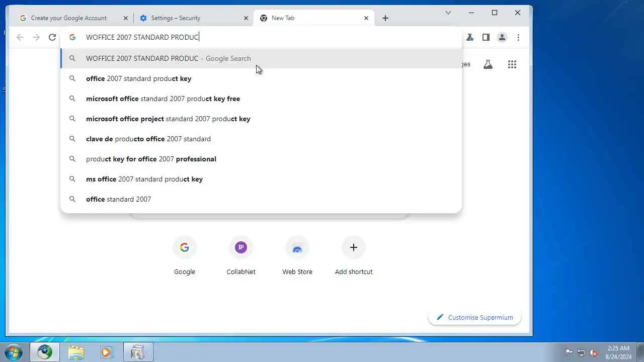This screenshot has width=644, height=362.
Task: Click the forward navigation arrow
Action: click(36, 37)
